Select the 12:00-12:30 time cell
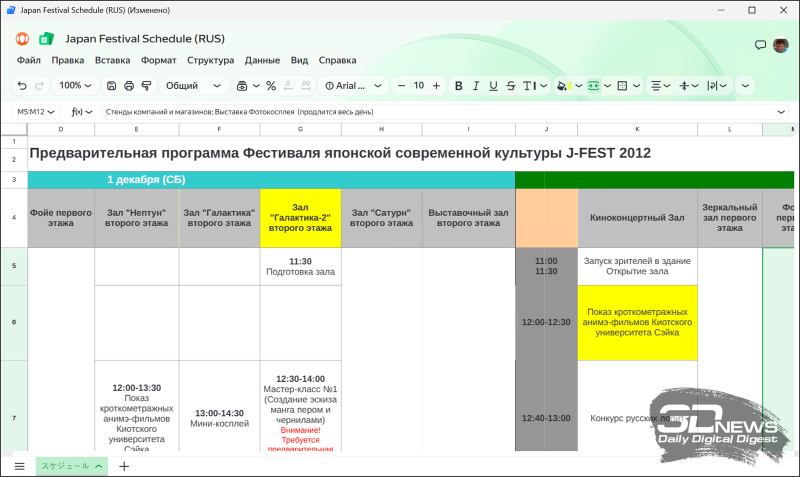This screenshot has width=800, height=477. click(546, 322)
